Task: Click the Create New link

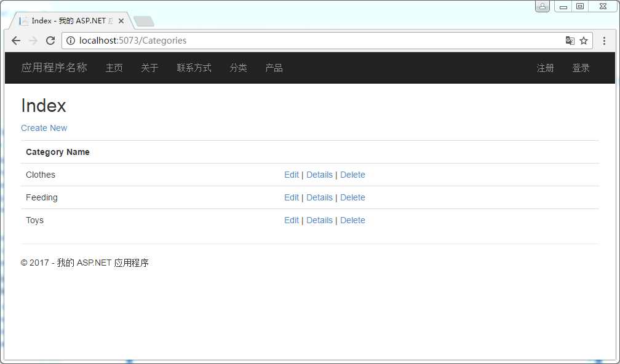Action: 44,128
